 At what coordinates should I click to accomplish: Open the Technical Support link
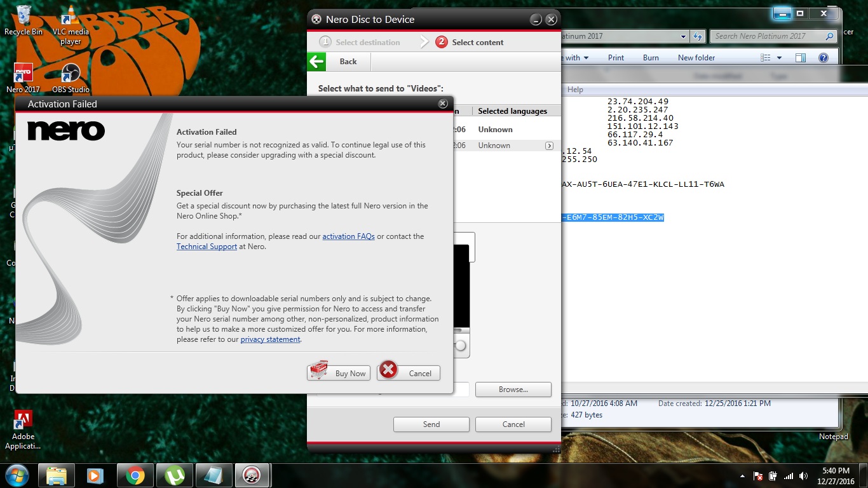click(x=207, y=247)
